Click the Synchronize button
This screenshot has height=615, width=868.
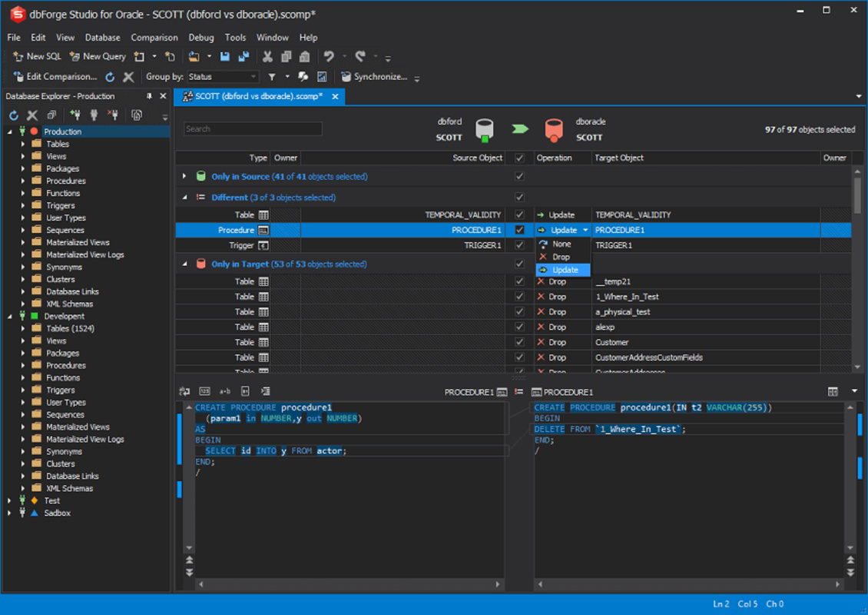pos(374,76)
